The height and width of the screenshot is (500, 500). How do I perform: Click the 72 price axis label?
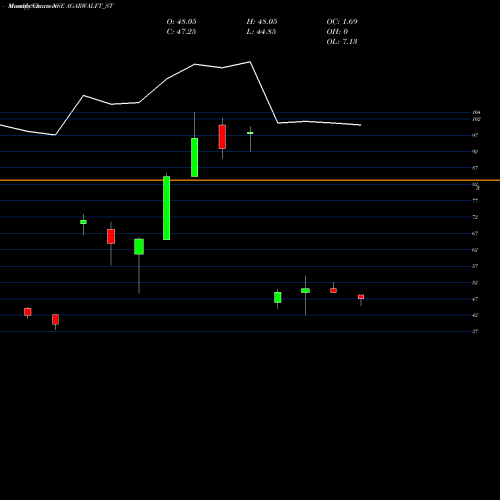coord(475,217)
